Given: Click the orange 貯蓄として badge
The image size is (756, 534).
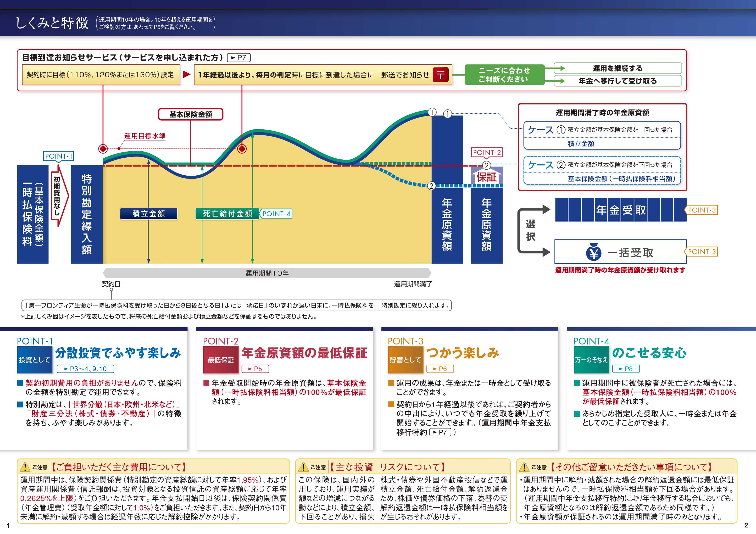Looking at the screenshot, I should tap(405, 360).
